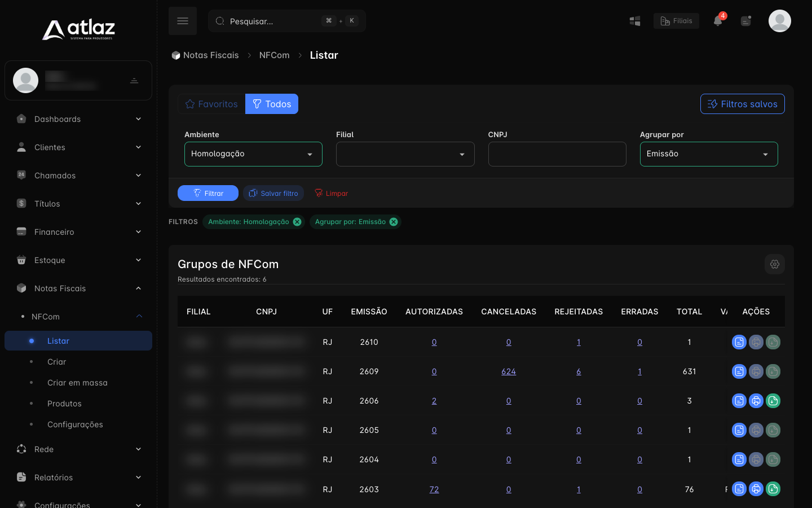
Task: Open the Filiais button in header
Action: [x=676, y=21]
